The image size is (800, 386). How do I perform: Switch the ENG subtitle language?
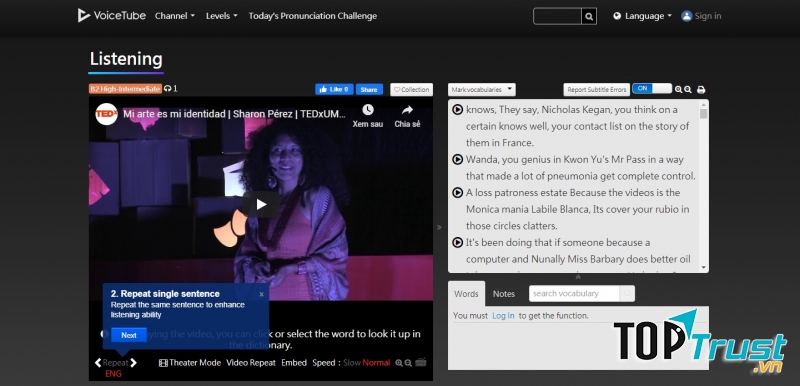click(x=113, y=374)
